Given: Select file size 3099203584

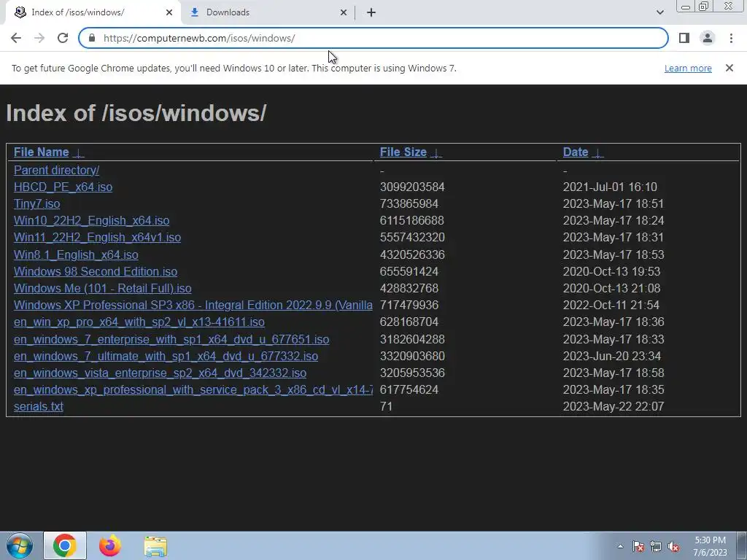Looking at the screenshot, I should point(412,187).
